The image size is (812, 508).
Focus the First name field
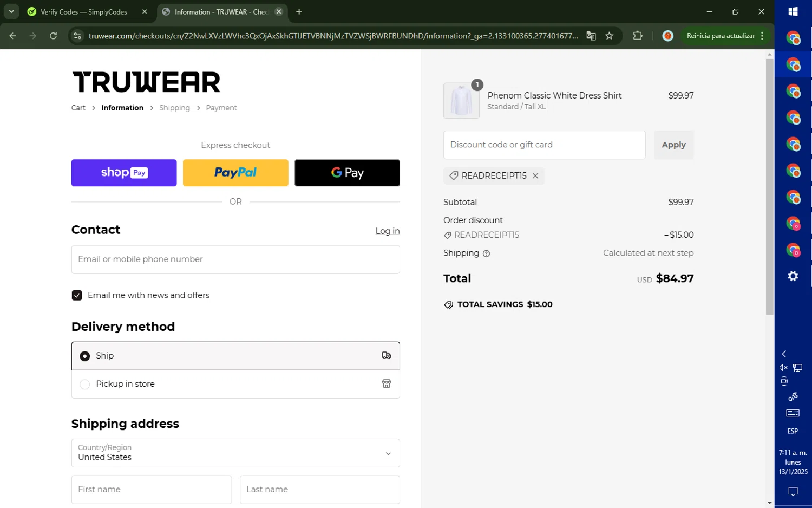click(152, 490)
